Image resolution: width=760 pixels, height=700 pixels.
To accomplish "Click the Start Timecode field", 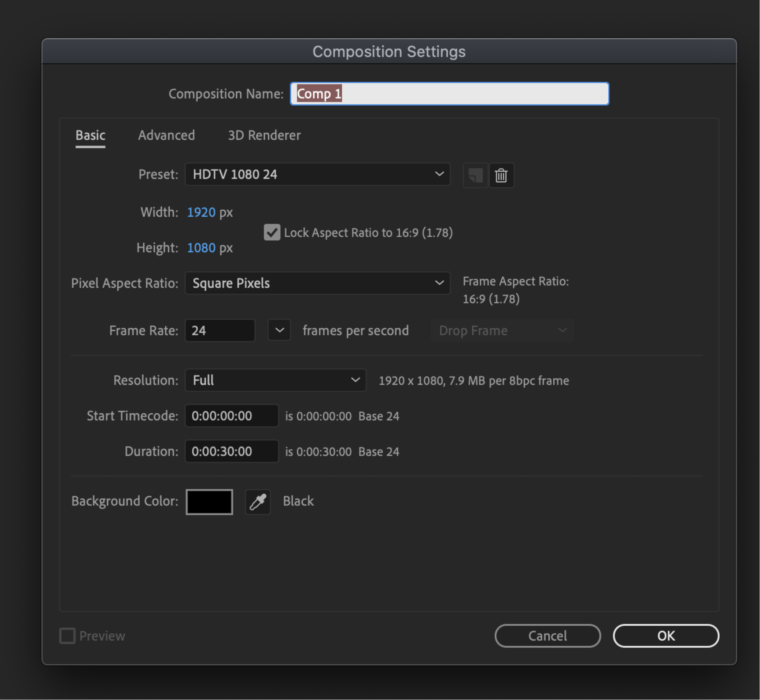I will tap(232, 416).
